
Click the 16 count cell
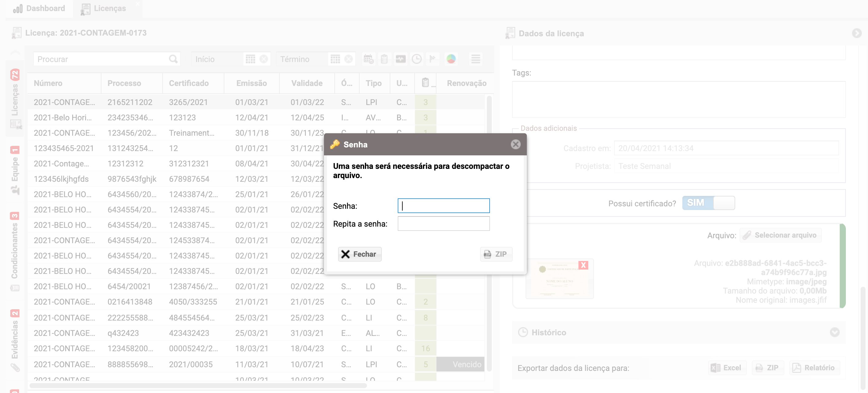pos(425,348)
